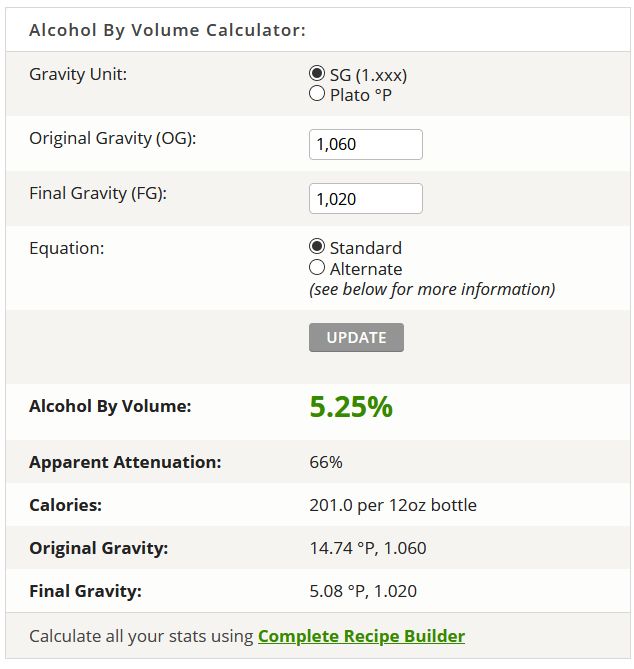
Task: Open the Complete Recipe Builder link
Action: click(361, 636)
